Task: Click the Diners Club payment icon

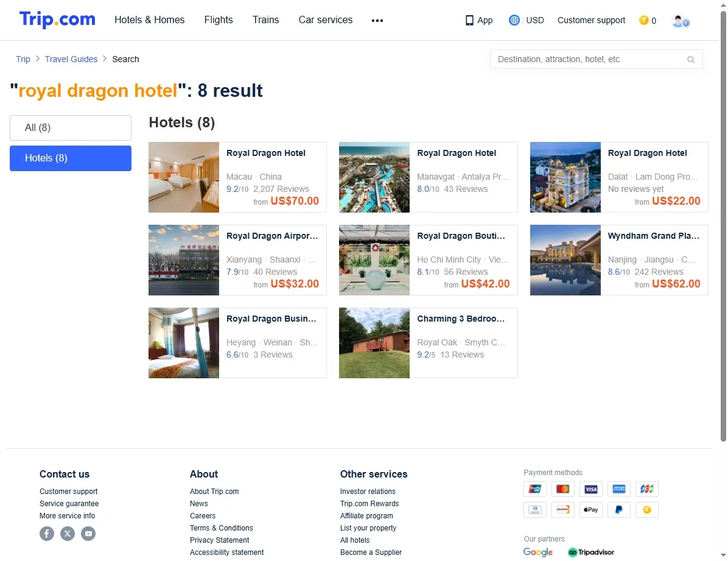Action: [x=535, y=510]
